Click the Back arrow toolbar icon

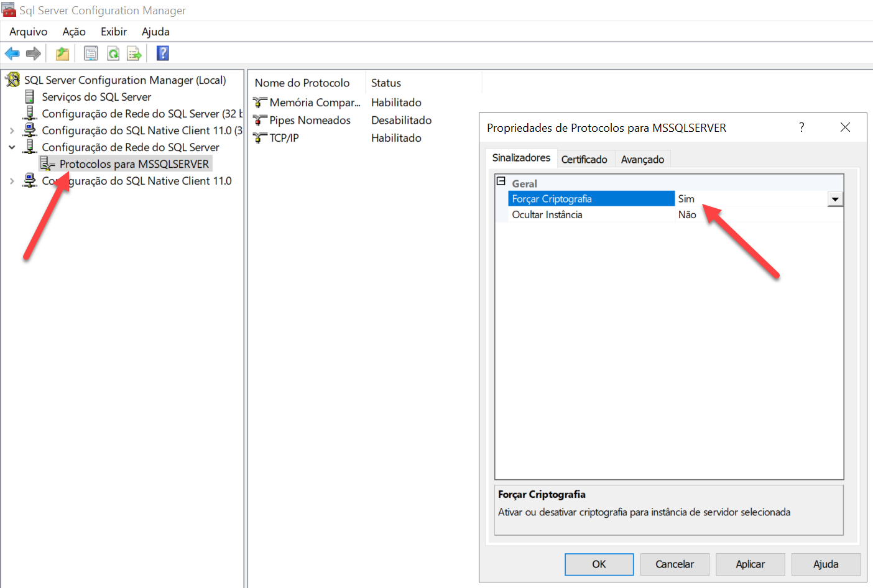click(x=12, y=53)
